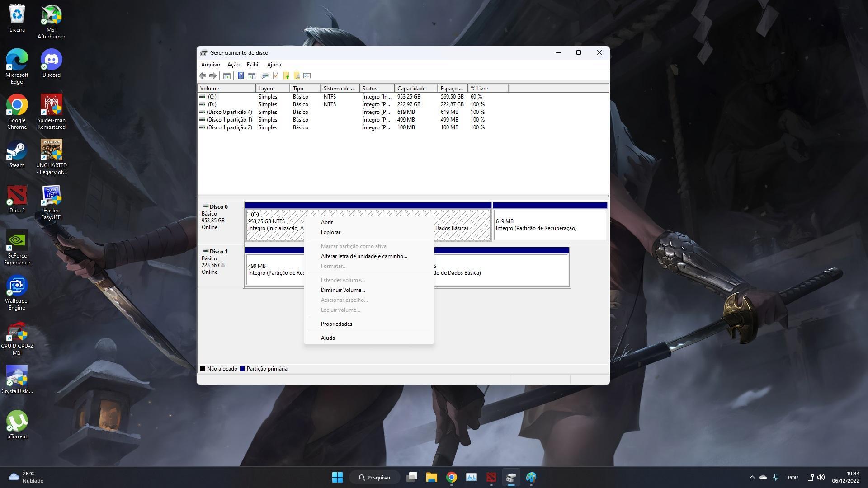Select the (D:) volume row in the list
Screen dimensions: 868x488
[x=353, y=104]
